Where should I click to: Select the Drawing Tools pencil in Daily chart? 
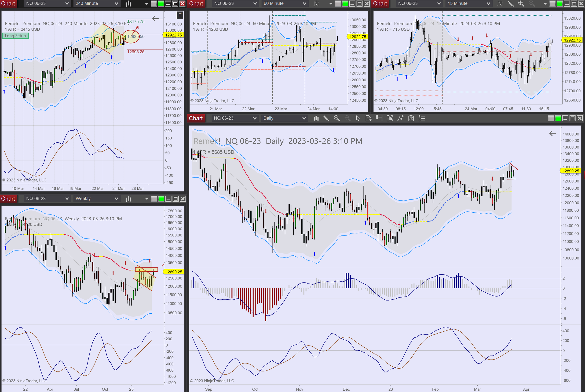point(326,118)
